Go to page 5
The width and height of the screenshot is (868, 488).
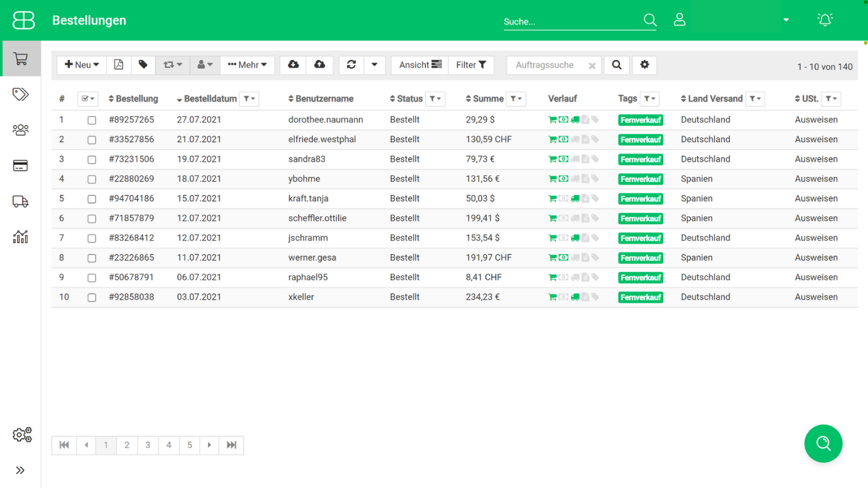click(190, 445)
